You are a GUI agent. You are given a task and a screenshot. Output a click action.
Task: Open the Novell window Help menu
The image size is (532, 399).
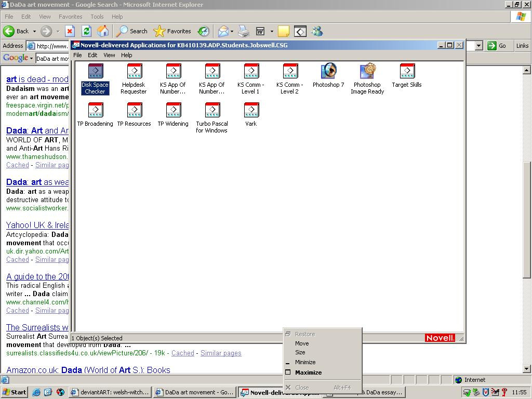coord(127,55)
